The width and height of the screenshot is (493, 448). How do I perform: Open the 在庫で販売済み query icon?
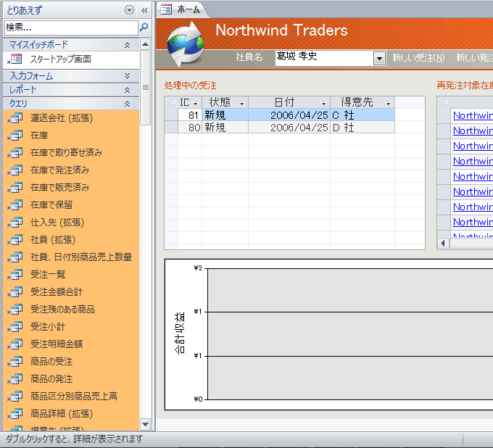[x=15, y=188]
